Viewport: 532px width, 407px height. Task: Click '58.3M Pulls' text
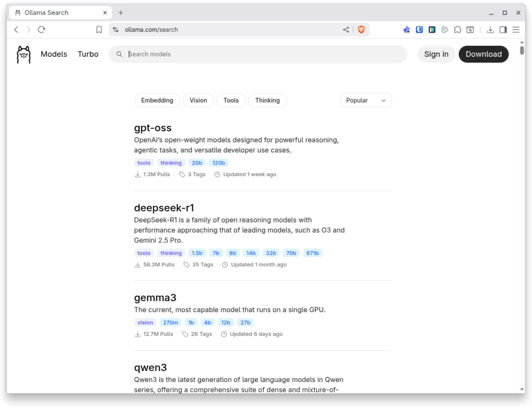(158, 265)
